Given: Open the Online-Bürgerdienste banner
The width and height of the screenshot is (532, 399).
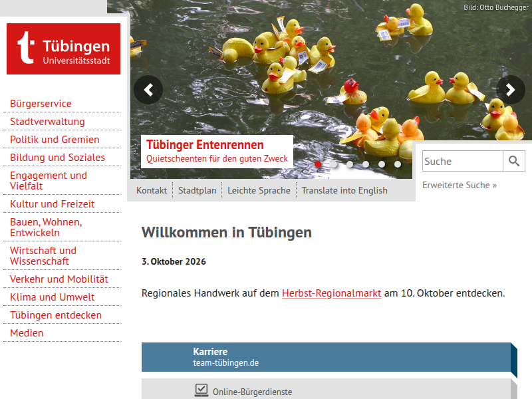Looking at the screenshot, I should click(x=329, y=389).
